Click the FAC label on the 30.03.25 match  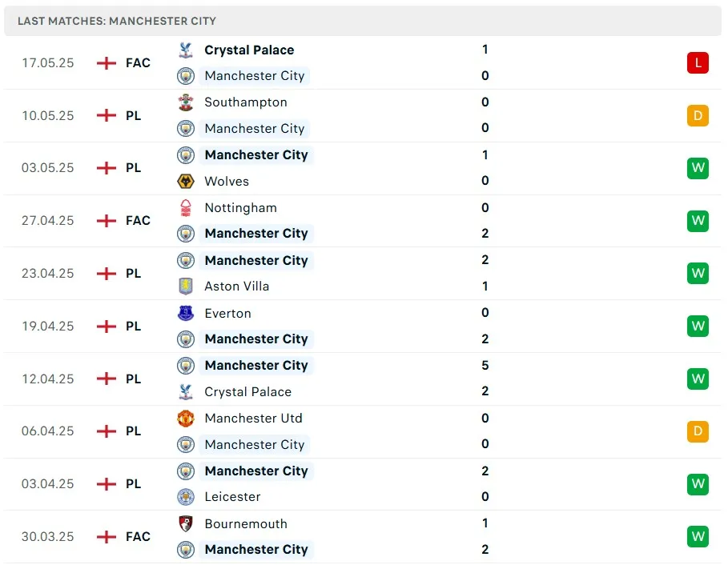pyautogui.click(x=138, y=536)
